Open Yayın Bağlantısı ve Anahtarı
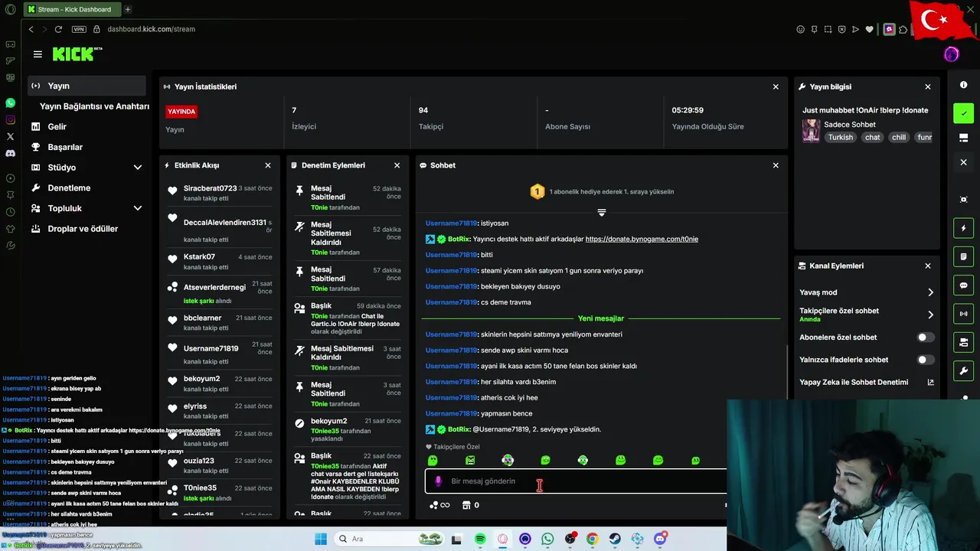 coord(94,106)
